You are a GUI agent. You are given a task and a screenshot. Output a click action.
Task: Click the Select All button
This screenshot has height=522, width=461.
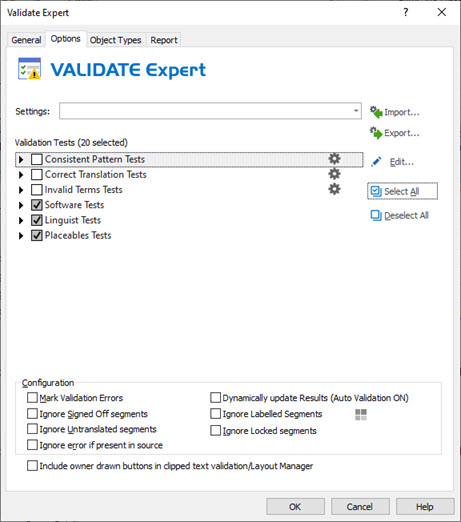[x=402, y=191]
